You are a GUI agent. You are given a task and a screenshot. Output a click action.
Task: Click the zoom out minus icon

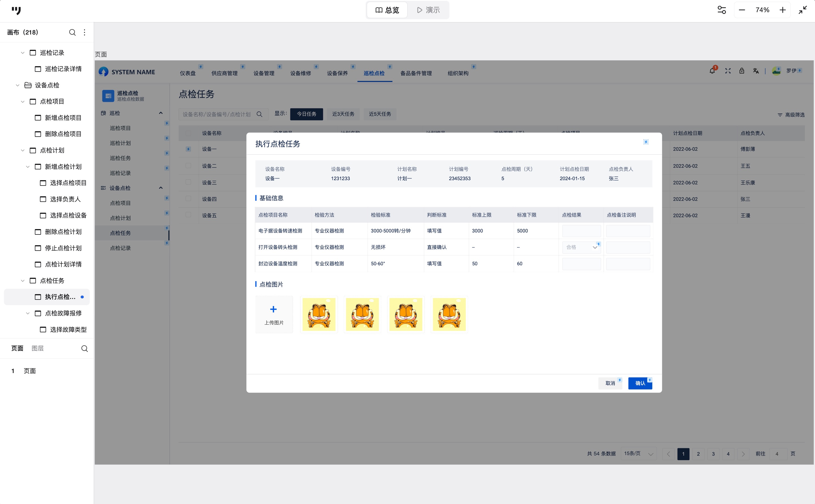pos(742,10)
